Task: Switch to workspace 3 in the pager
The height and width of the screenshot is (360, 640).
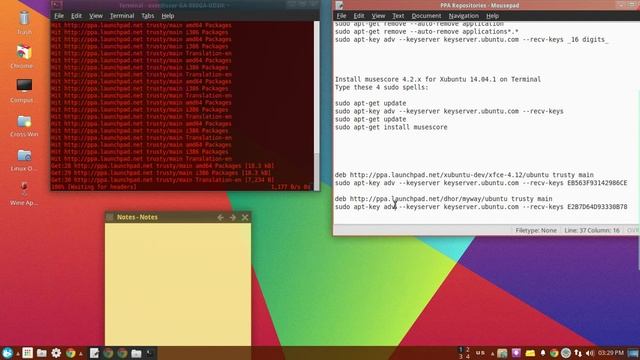Action: click(x=461, y=356)
